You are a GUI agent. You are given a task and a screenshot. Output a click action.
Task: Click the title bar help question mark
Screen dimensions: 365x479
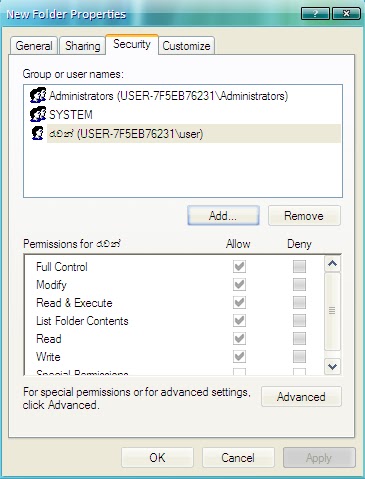315,14
